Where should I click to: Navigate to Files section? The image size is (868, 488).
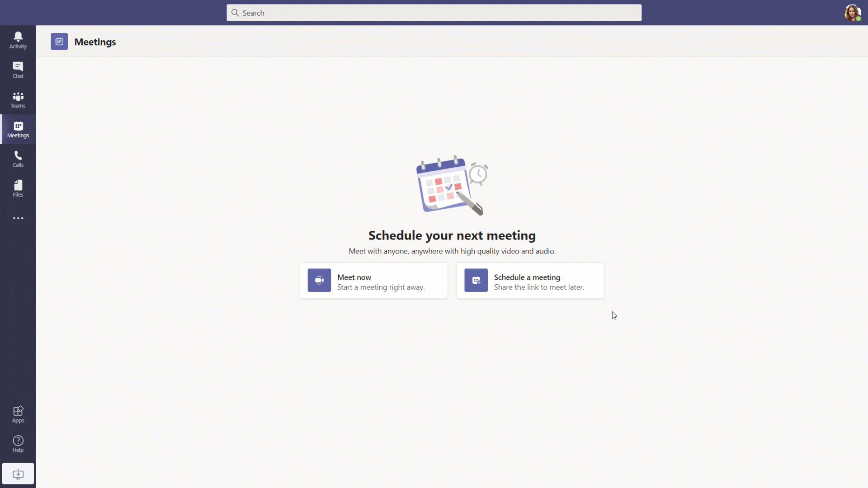[18, 189]
